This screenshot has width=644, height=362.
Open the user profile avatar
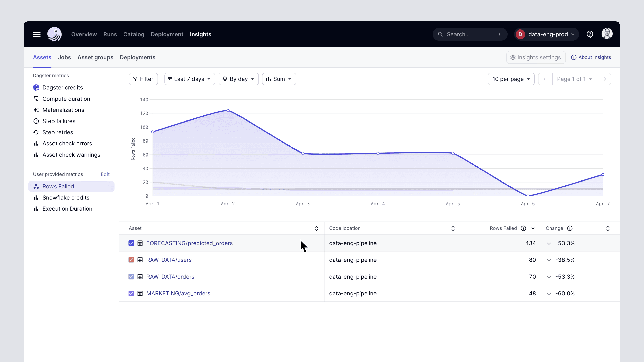click(607, 34)
